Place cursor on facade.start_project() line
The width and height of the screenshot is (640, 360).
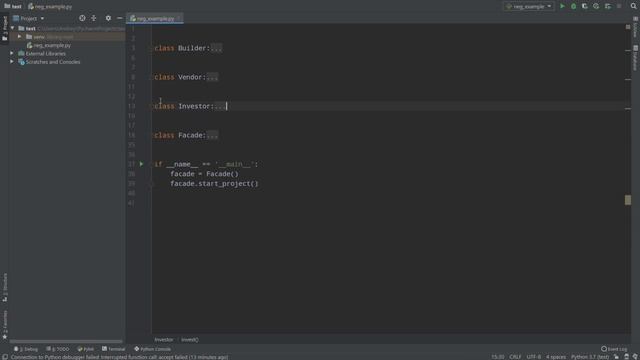[x=214, y=184]
